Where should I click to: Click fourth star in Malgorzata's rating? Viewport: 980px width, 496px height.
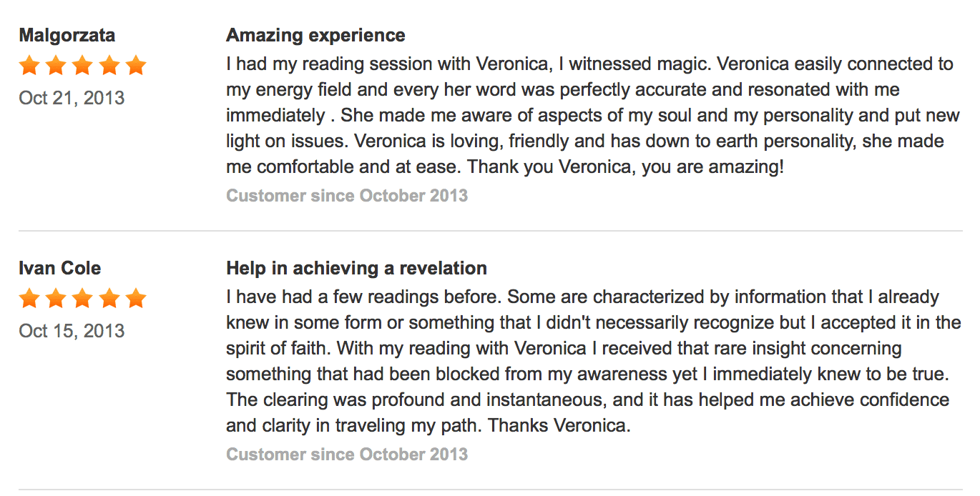pos(109,66)
